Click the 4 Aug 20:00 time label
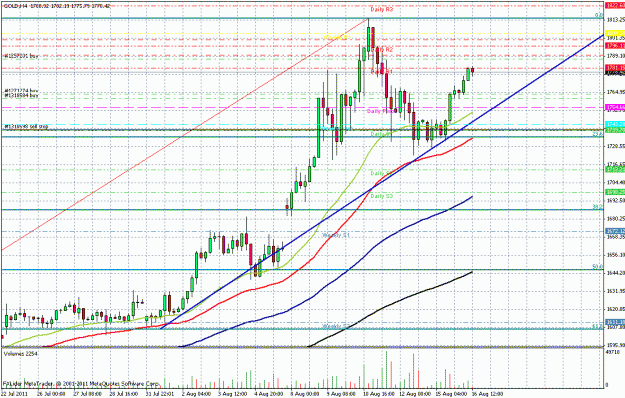The width and height of the screenshot is (625, 398). (270, 394)
